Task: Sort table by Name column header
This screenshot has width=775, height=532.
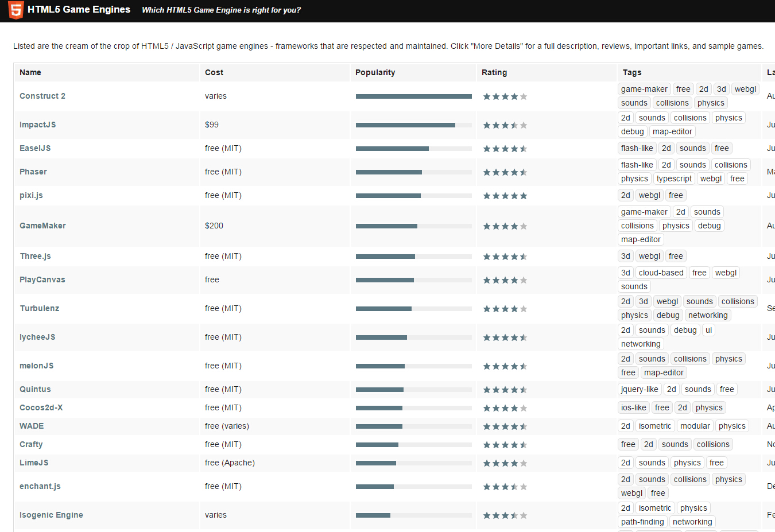Action: [30, 72]
